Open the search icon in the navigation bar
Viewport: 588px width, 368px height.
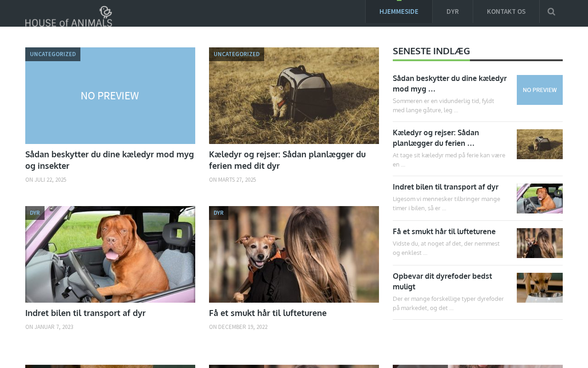(551, 11)
